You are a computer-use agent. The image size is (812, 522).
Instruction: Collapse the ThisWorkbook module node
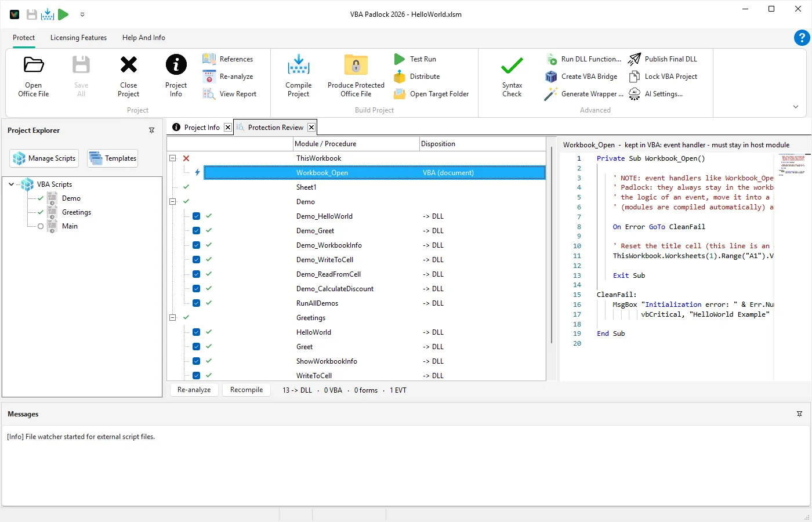(173, 158)
